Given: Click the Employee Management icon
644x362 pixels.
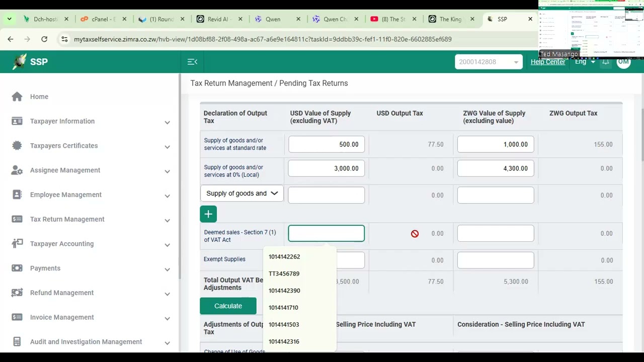Looking at the screenshot, I should coord(17,195).
